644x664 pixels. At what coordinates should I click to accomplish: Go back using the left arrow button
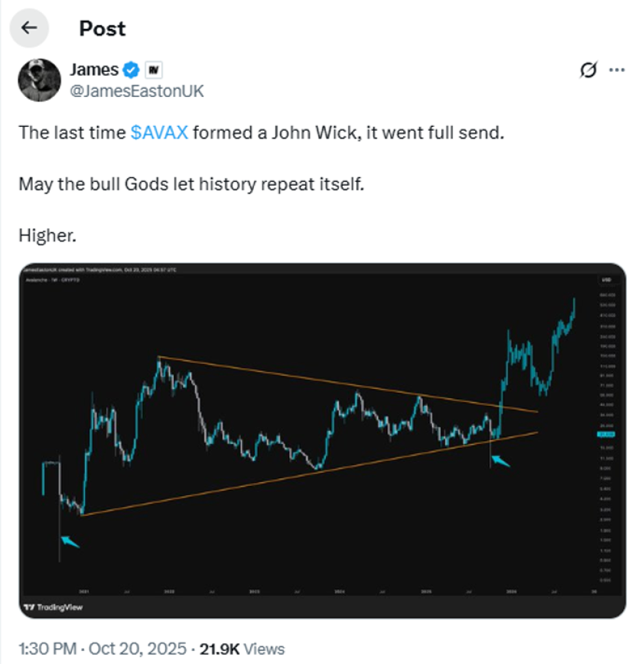(x=29, y=29)
